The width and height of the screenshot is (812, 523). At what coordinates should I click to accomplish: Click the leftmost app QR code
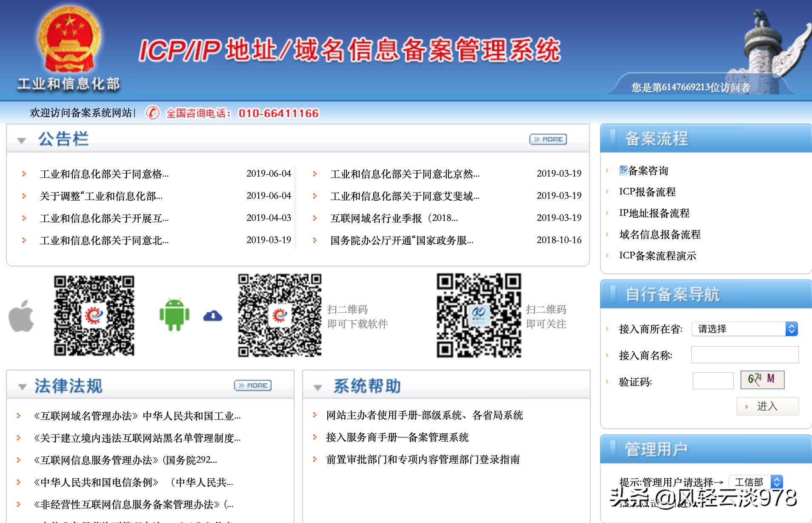[94, 316]
